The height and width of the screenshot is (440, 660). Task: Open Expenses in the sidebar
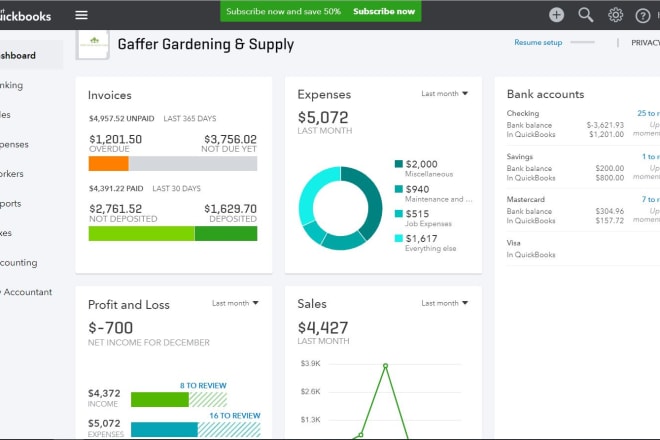(x=15, y=144)
